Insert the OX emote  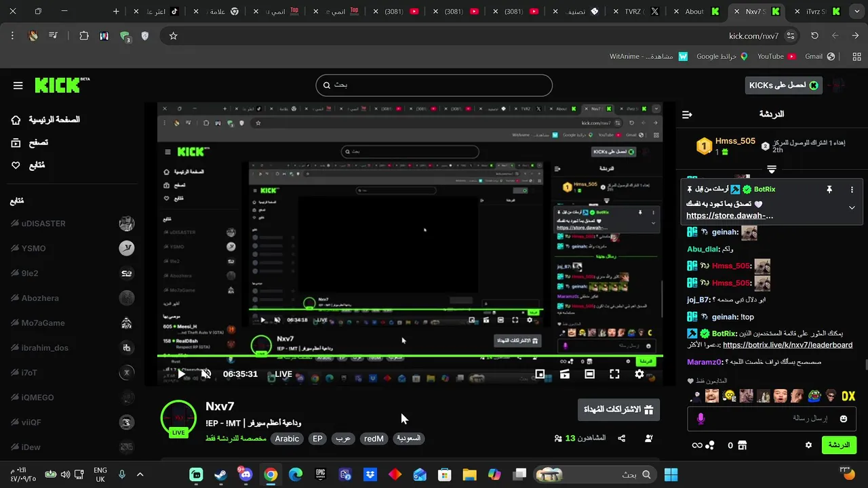tap(848, 396)
